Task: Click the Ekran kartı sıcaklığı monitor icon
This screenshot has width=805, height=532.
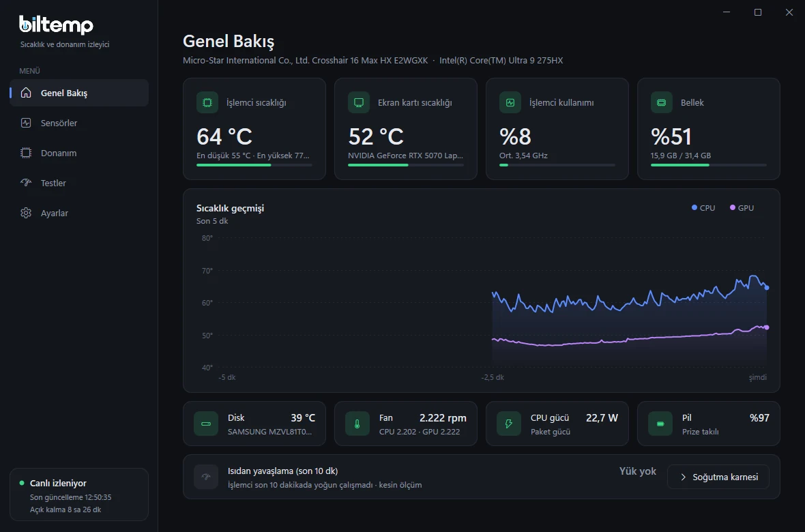Action: [x=359, y=103]
